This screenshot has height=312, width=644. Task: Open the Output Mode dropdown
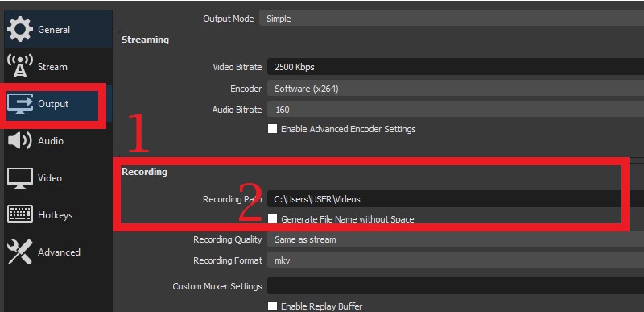(x=452, y=19)
